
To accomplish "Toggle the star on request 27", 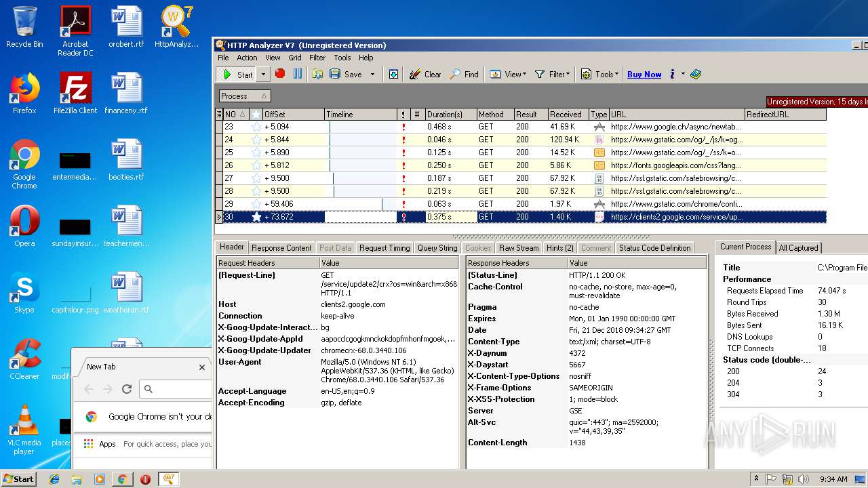I will 256,178.
